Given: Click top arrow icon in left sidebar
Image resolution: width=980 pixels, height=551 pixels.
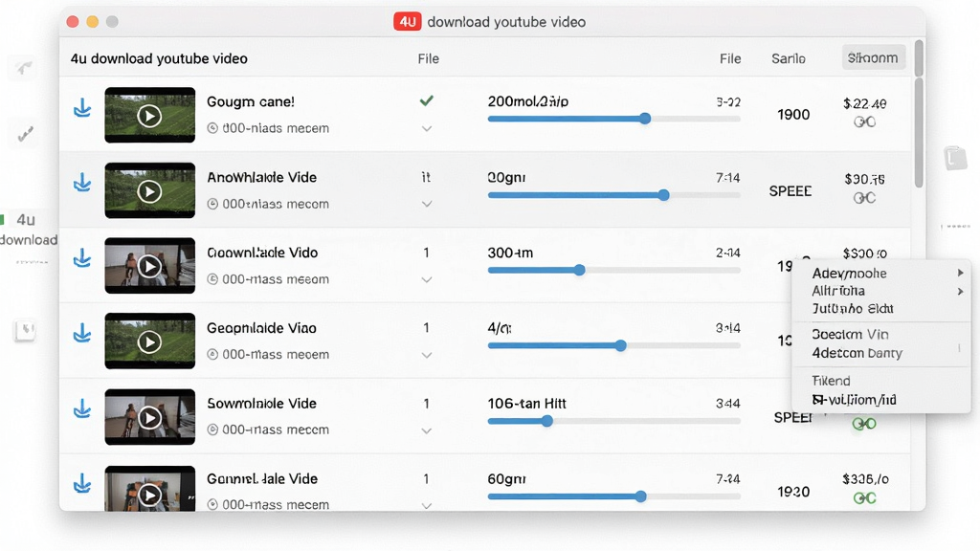Looking at the screenshot, I should click(x=24, y=68).
